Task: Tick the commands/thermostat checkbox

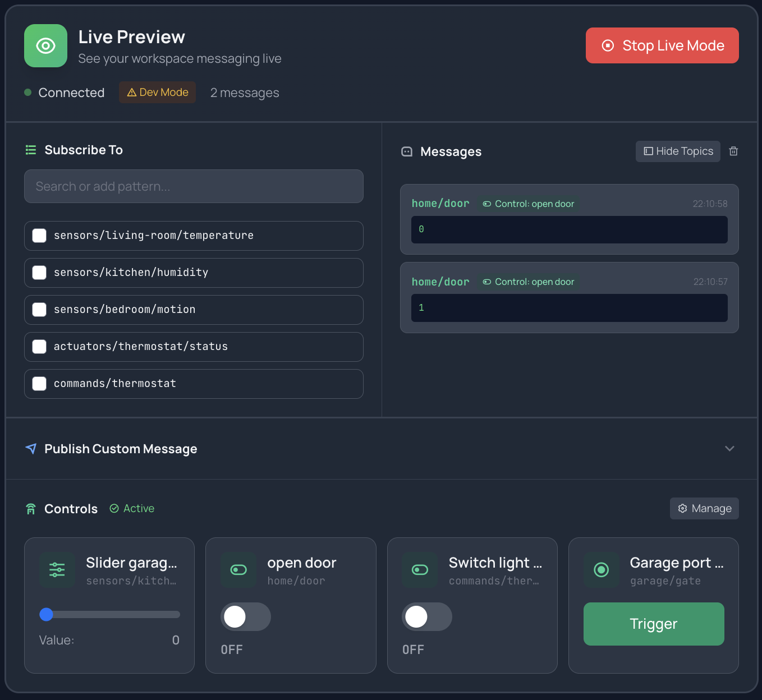Action: [x=39, y=384]
